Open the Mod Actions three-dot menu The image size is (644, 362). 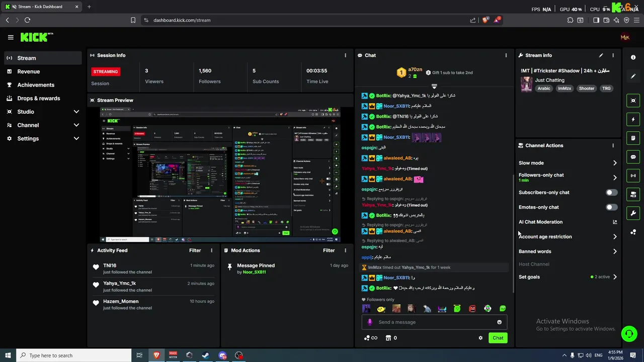[345, 250]
